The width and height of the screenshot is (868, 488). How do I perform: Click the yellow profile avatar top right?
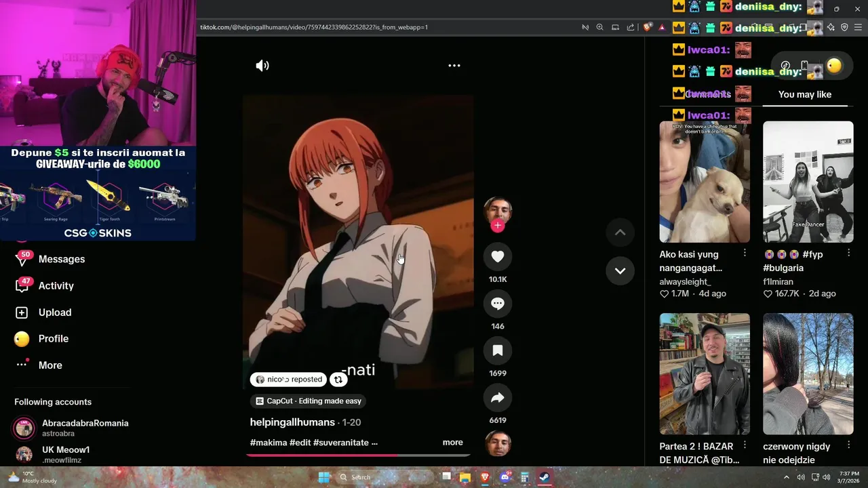coord(834,66)
